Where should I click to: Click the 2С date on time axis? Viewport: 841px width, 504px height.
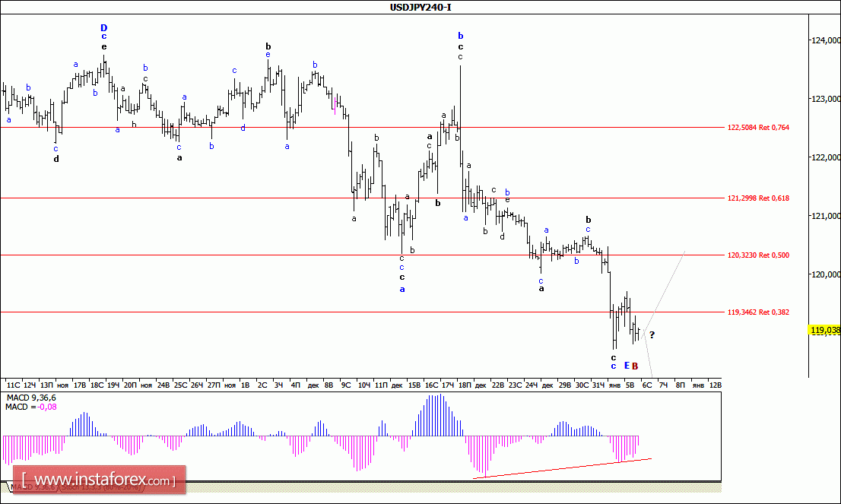click(262, 385)
